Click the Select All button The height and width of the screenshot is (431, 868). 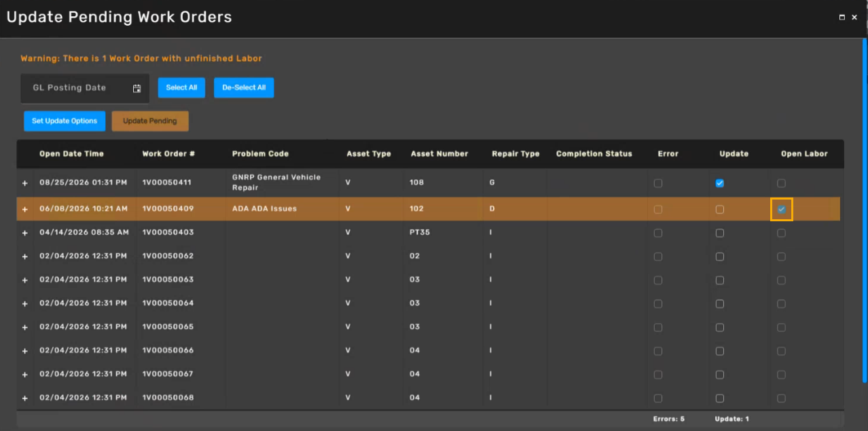pyautogui.click(x=181, y=88)
